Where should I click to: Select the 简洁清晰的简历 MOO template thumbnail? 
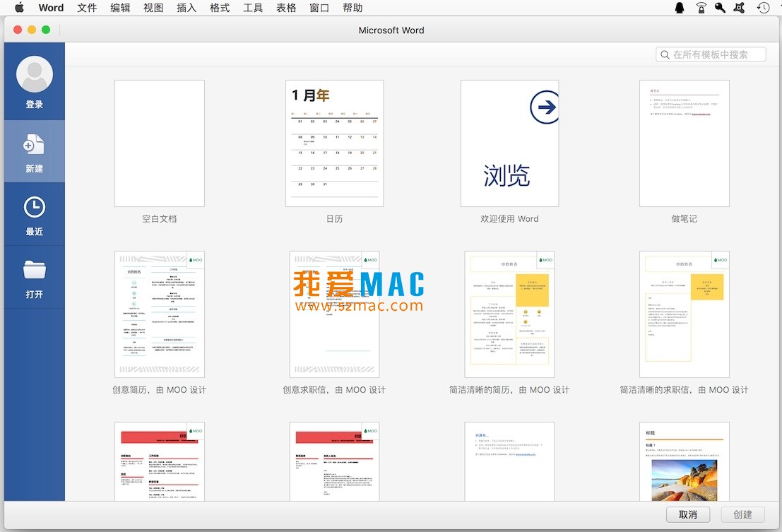tap(510, 314)
